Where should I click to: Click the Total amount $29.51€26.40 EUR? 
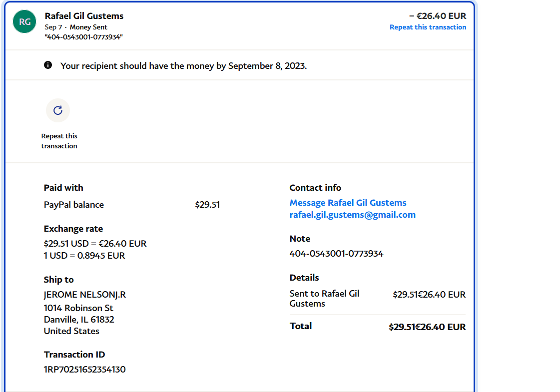tap(427, 327)
